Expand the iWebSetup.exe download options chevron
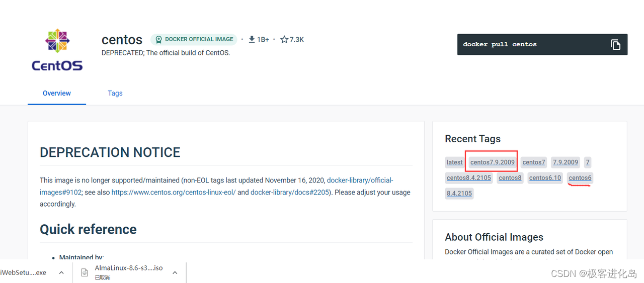This screenshot has width=644, height=283. [61, 272]
